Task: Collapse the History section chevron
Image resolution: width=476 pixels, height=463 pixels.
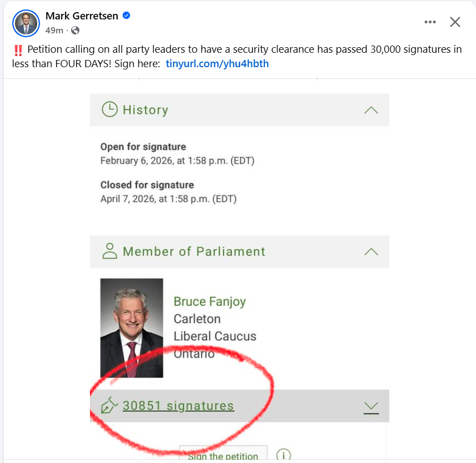Action: (x=370, y=110)
